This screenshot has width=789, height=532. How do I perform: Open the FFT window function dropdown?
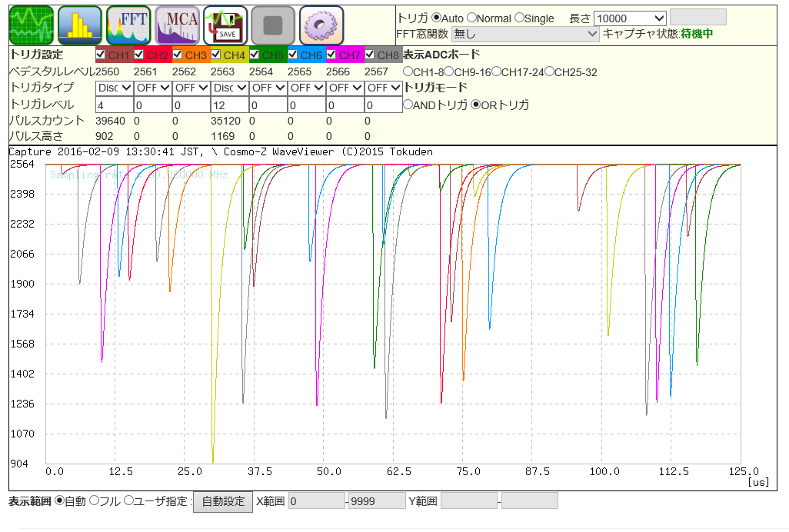[x=525, y=34]
